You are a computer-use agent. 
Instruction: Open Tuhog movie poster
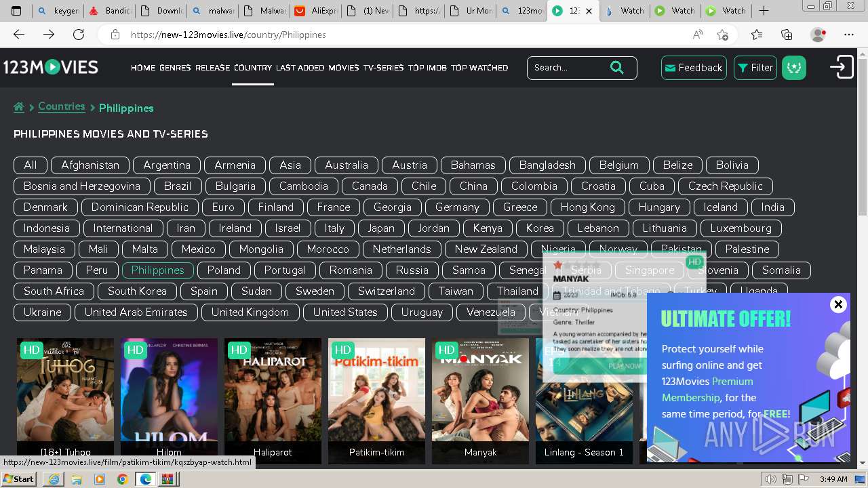[x=66, y=400]
